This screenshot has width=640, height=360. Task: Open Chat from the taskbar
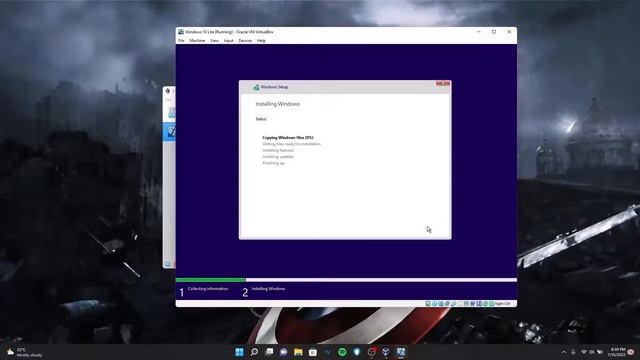[284, 352]
